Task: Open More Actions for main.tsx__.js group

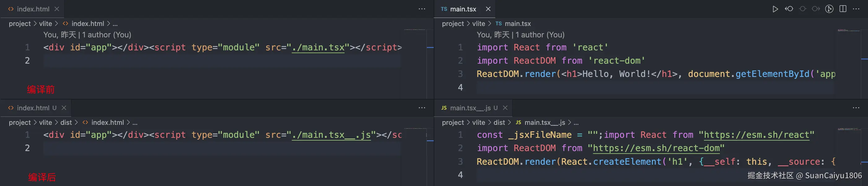Action: tap(856, 108)
